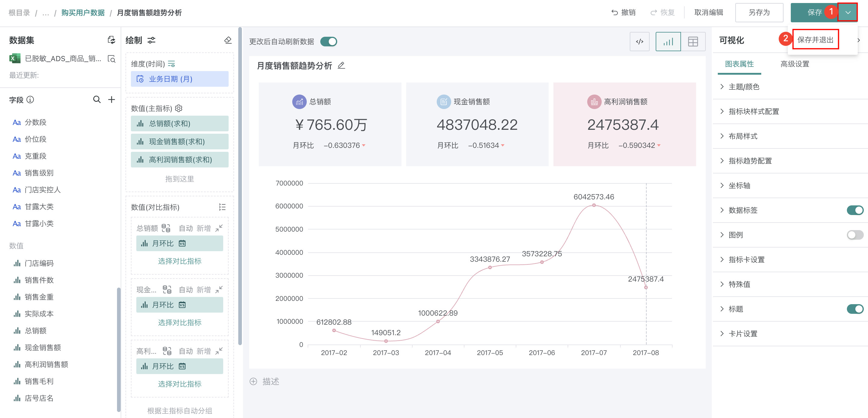Disable 更改后自动刷新数据 toggle

tap(328, 42)
